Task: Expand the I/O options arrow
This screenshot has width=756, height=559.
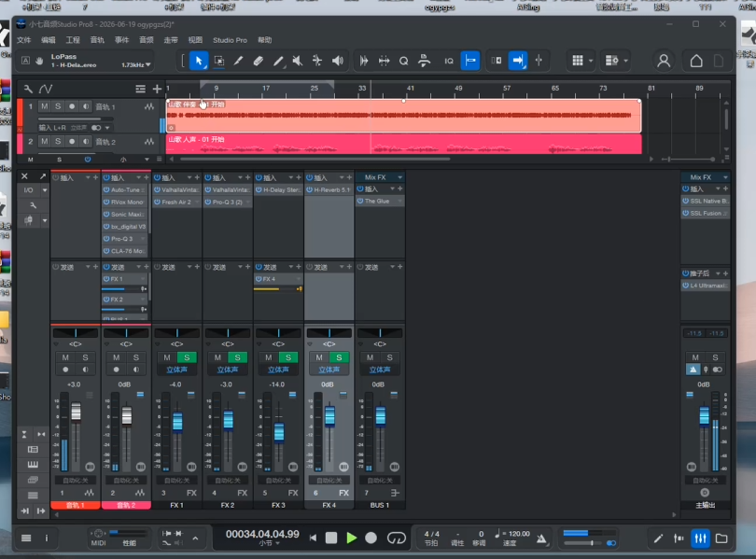Action: [x=45, y=190]
